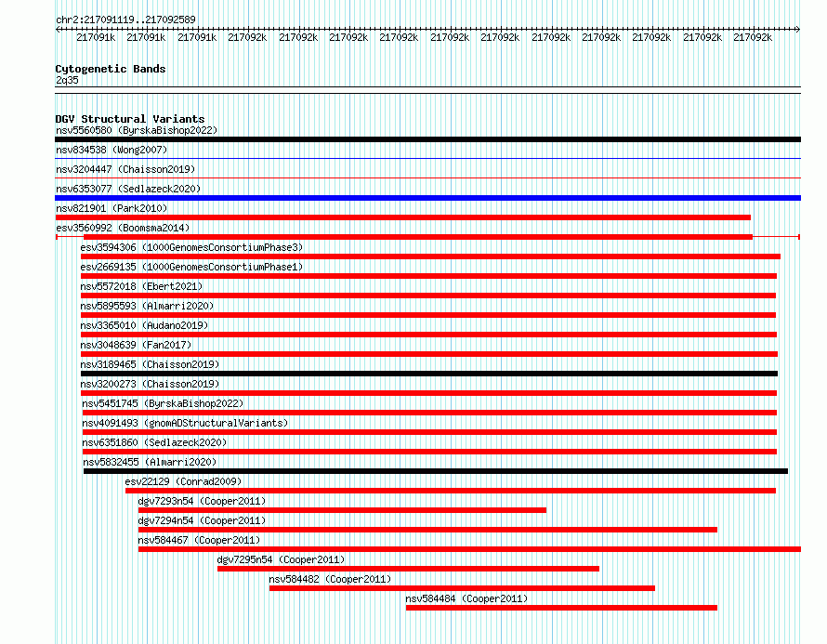
Task: Select the dgv7294n54 (Cooper2011) label
Action: (202, 520)
